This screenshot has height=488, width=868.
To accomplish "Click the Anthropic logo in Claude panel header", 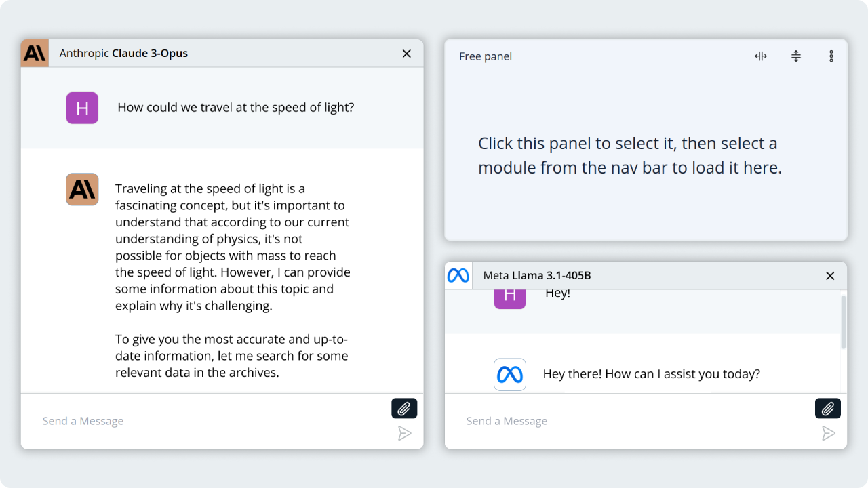I will coord(35,54).
